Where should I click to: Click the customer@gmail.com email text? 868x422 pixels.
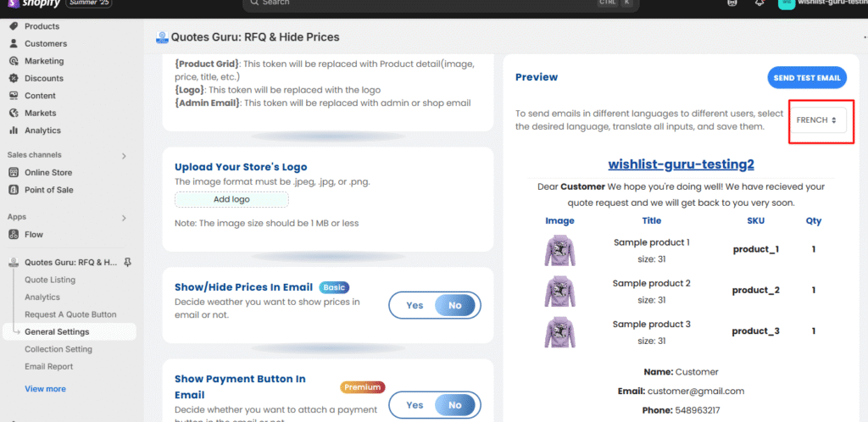click(x=696, y=391)
